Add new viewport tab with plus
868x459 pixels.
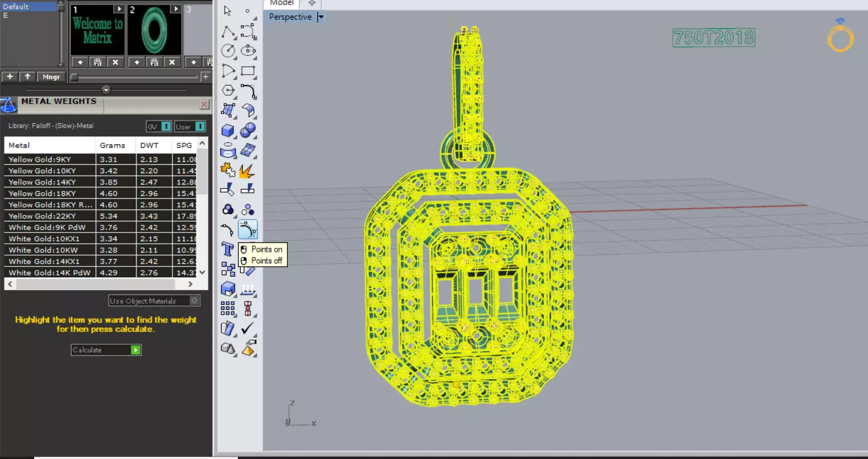click(312, 3)
